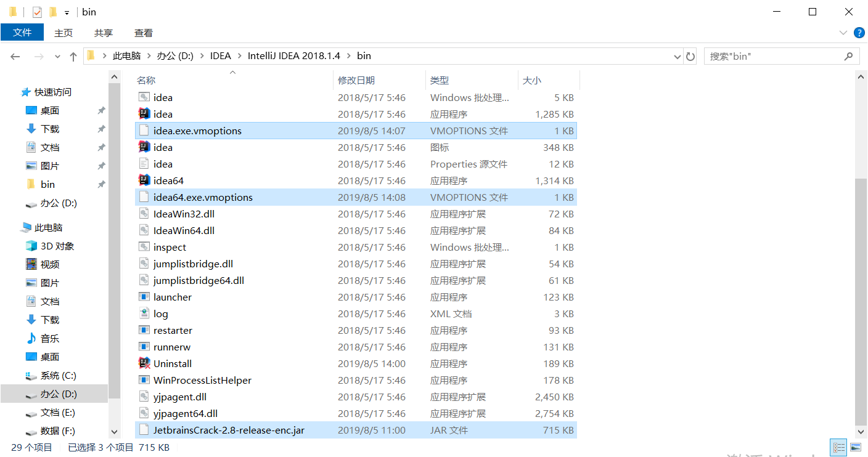Click the jumplistbridge.dll file icon
This screenshot has width=868, height=457.
coord(144,264)
